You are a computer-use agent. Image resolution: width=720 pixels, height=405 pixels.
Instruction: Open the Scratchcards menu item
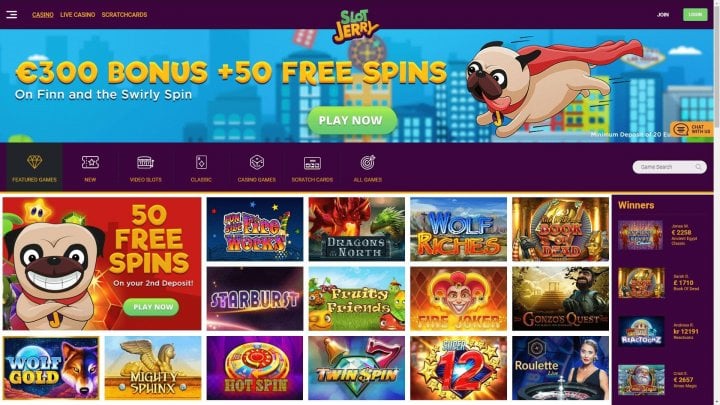124,15
